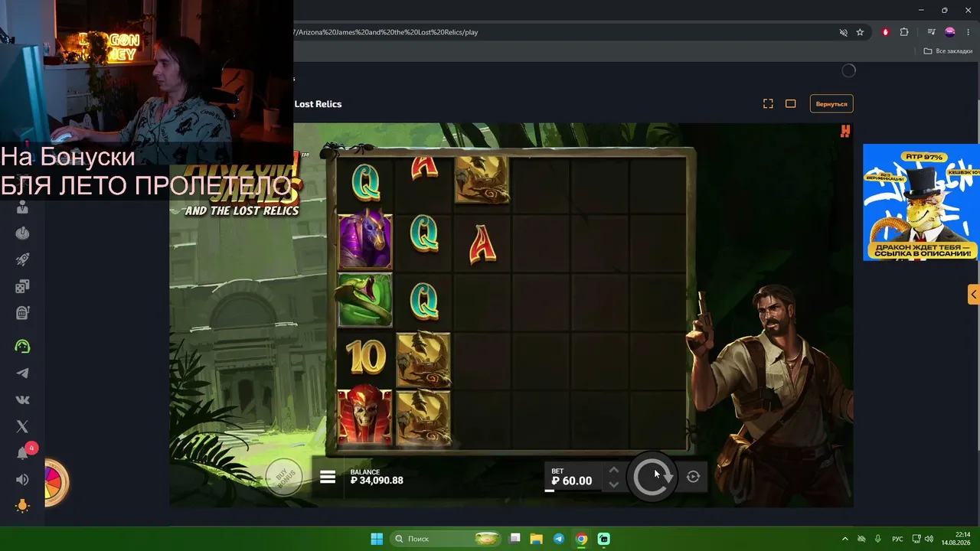Click the Вернуться button
980x551 pixels.
[831, 103]
